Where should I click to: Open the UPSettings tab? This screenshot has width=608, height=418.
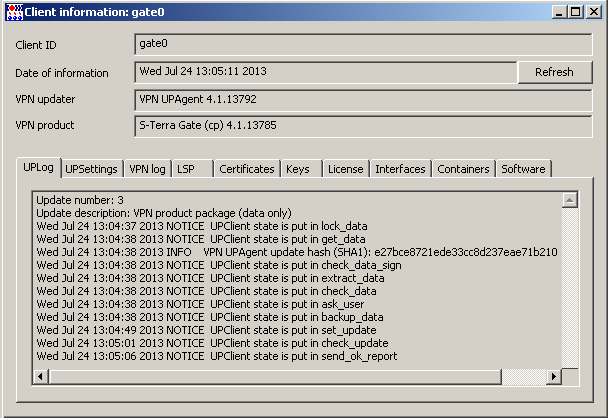tap(92, 169)
